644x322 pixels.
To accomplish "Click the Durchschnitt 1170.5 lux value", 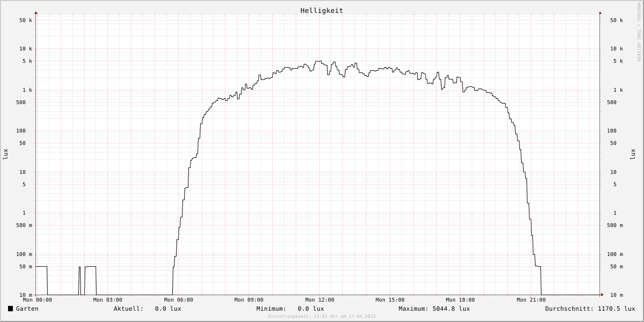I will coord(616,309).
